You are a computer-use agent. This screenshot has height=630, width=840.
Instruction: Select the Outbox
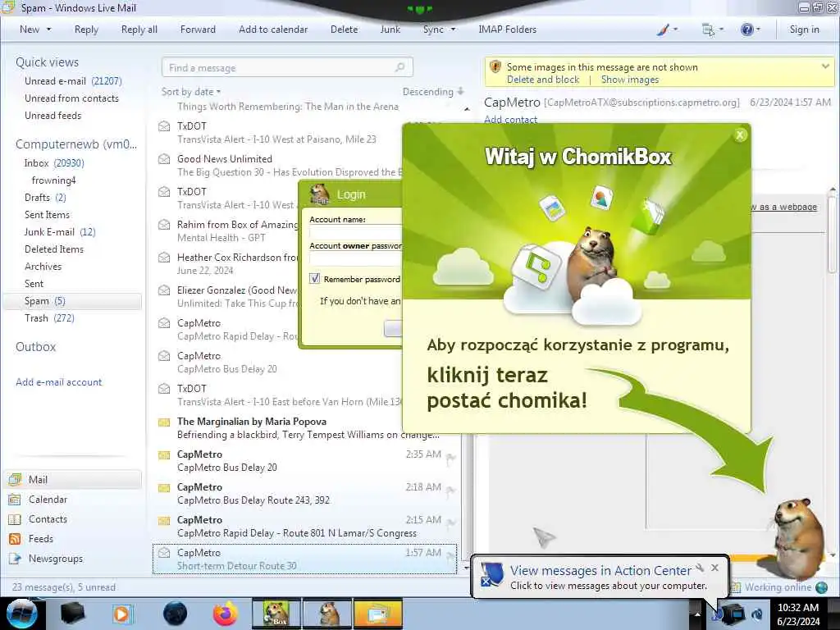pos(36,347)
